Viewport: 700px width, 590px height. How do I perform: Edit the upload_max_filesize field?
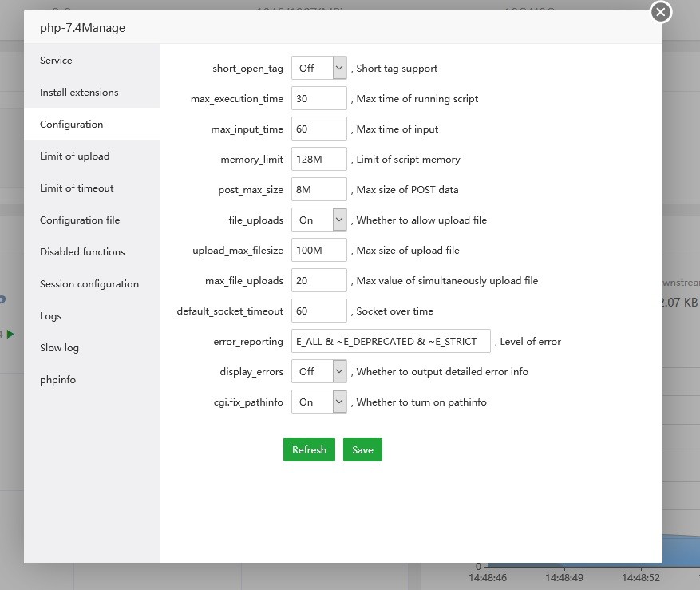coord(318,251)
